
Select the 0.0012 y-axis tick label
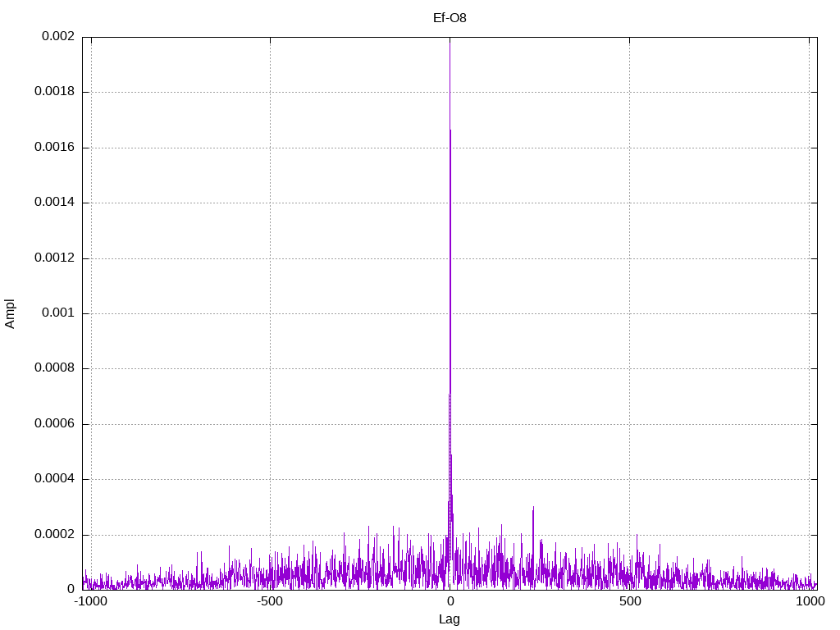tap(54, 258)
